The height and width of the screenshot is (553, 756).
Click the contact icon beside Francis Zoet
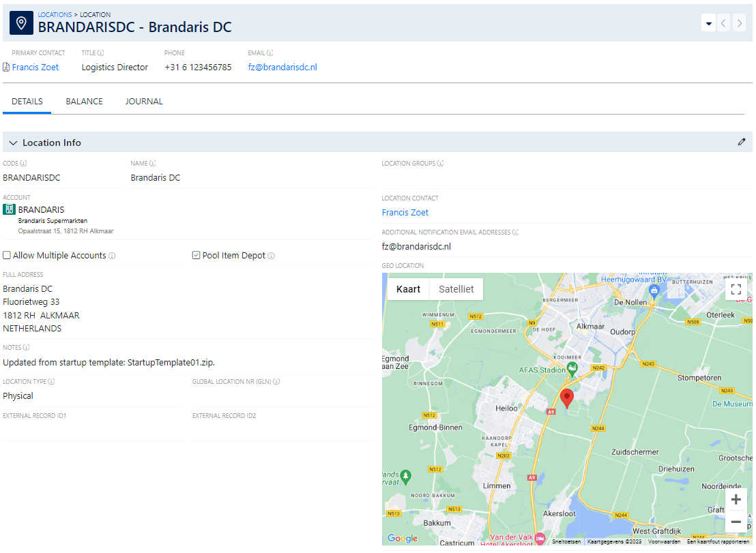click(6, 67)
